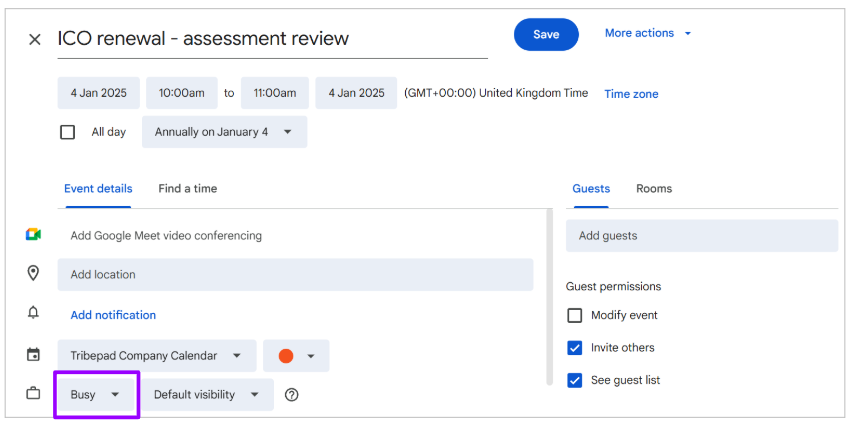
Task: Open the Default visibility dropdown
Action: [207, 395]
